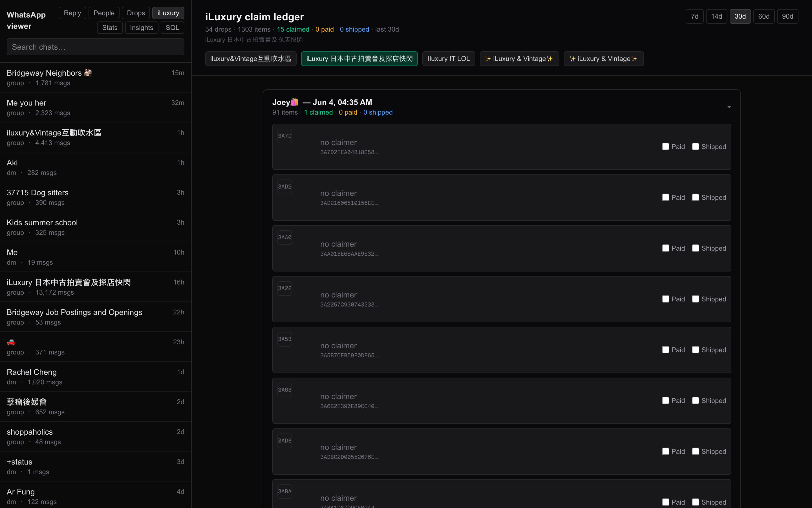
Task: Click the 3A7D item thumbnail badge
Action: tap(284, 136)
